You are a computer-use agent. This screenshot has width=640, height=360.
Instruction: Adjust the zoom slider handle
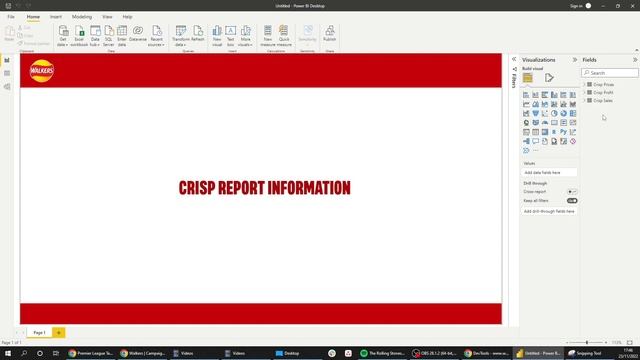tap(587, 342)
